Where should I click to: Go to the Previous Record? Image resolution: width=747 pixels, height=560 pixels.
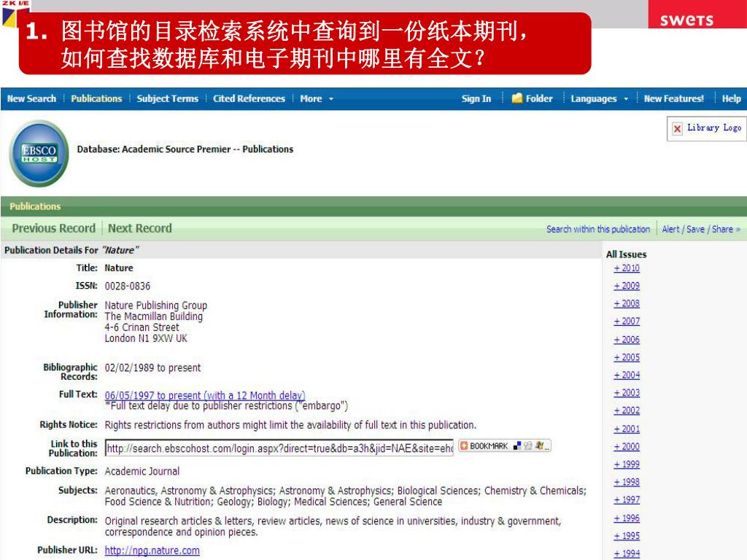pyautogui.click(x=54, y=228)
